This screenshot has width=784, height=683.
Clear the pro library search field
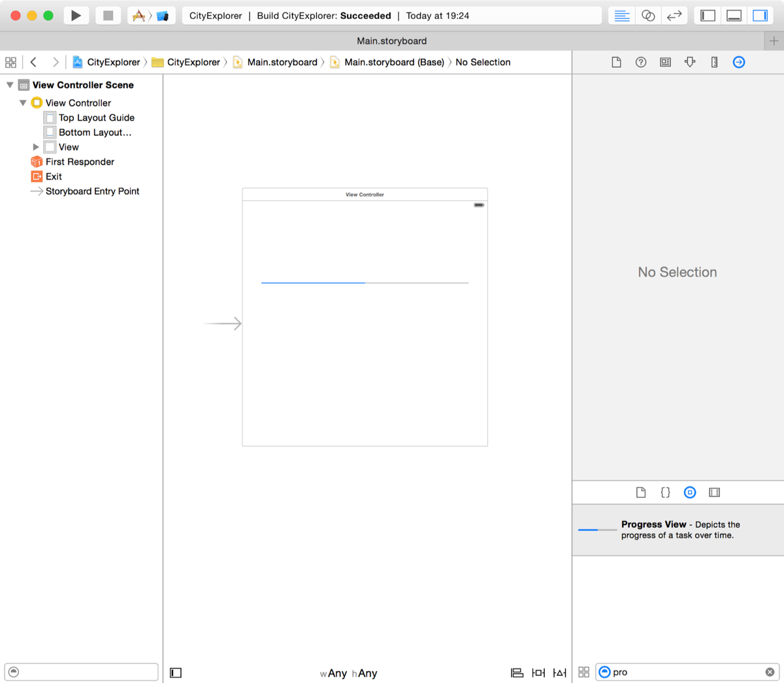(770, 672)
